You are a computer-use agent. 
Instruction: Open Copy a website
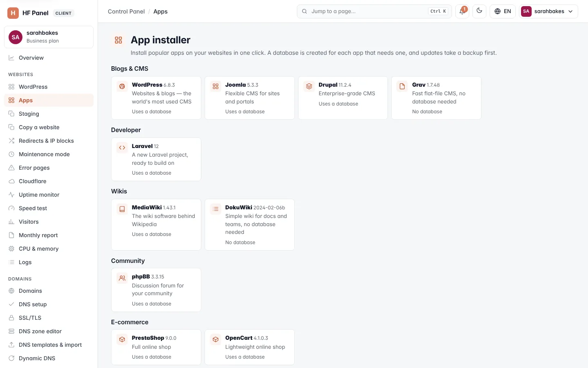point(49,127)
